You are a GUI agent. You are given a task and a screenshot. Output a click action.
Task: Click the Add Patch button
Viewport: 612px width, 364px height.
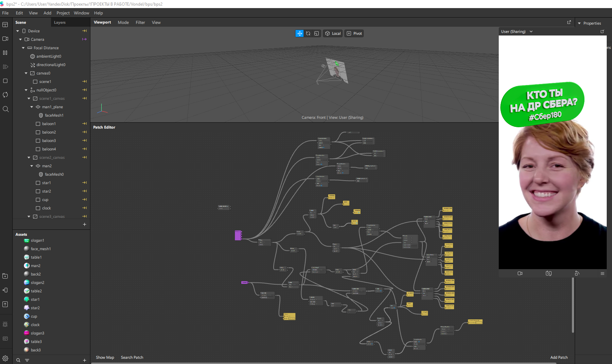(559, 357)
